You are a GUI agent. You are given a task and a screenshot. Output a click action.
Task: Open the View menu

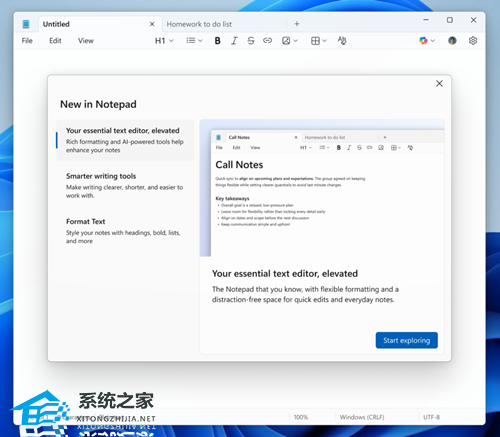(x=86, y=41)
